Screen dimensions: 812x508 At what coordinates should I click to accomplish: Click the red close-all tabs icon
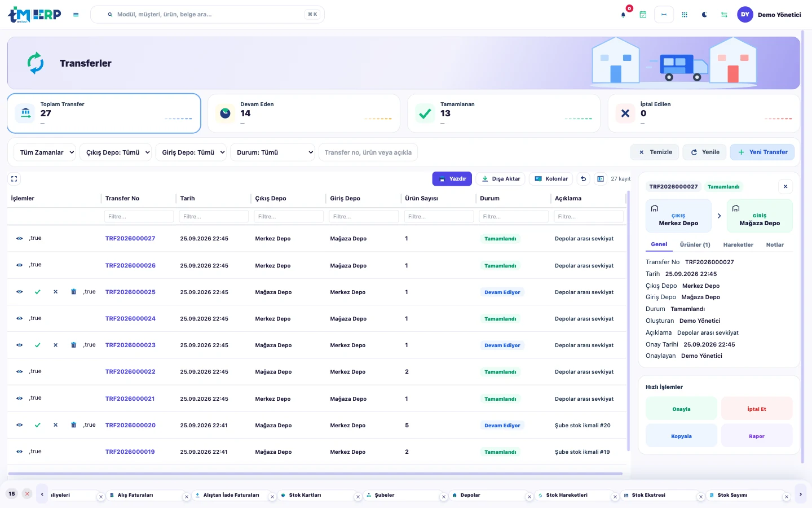click(27, 494)
